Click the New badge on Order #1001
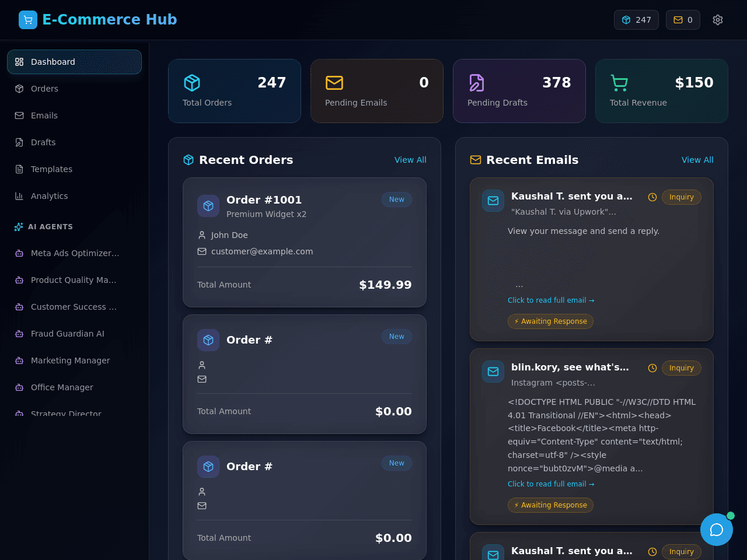 coord(397,199)
